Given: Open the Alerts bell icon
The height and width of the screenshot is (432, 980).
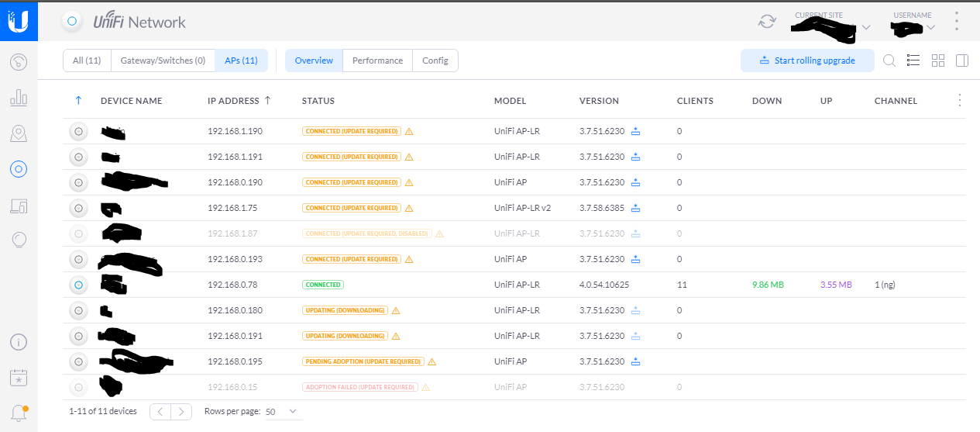Looking at the screenshot, I should click(19, 413).
